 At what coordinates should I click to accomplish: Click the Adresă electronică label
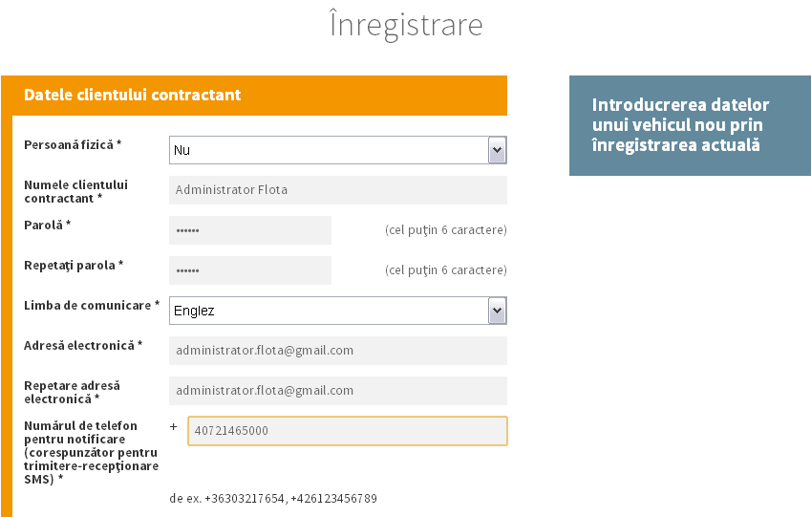coord(83,345)
